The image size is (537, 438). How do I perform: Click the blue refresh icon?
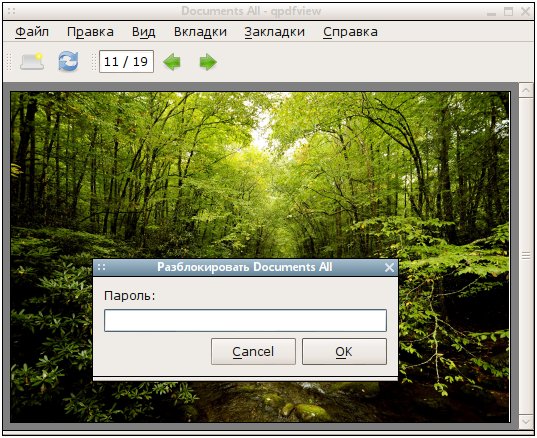click(68, 61)
